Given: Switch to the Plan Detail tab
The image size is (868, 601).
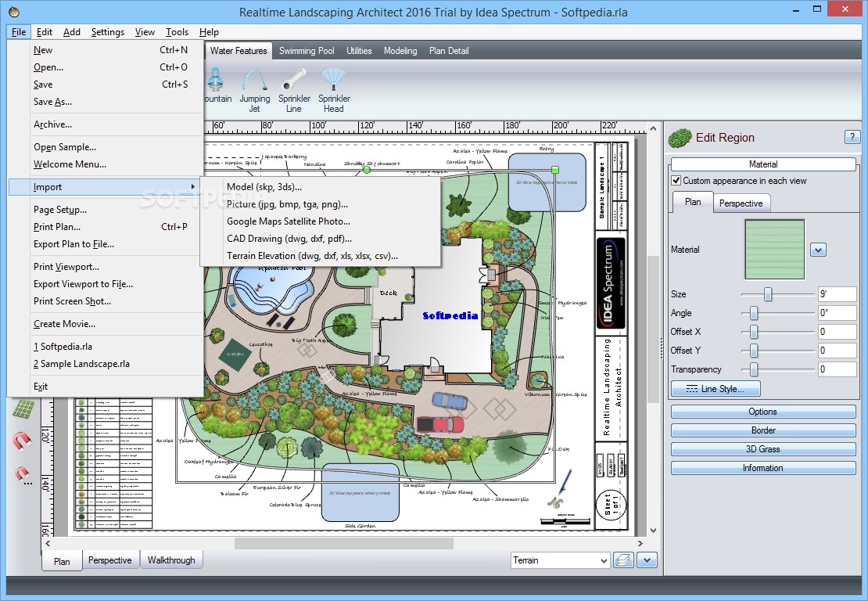Looking at the screenshot, I should pyautogui.click(x=448, y=50).
